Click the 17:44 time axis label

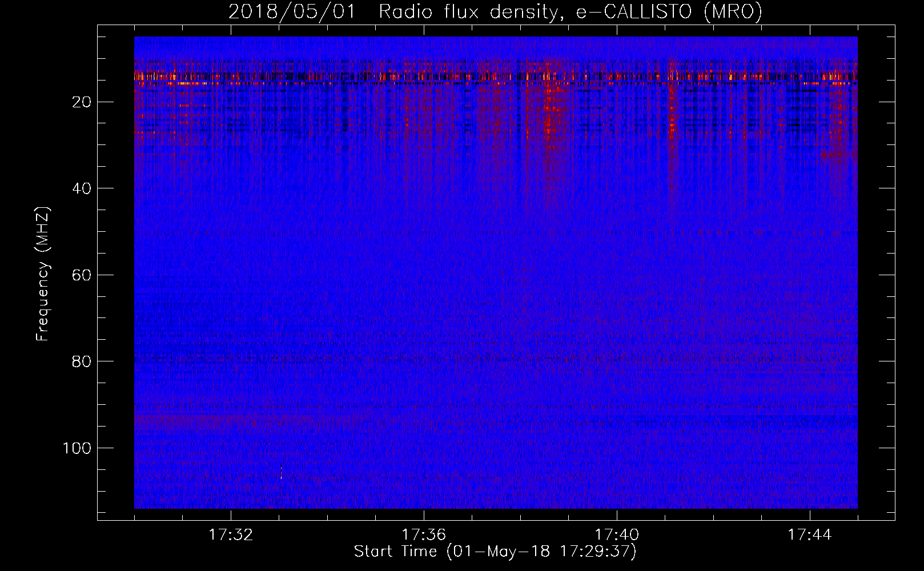tap(810, 535)
